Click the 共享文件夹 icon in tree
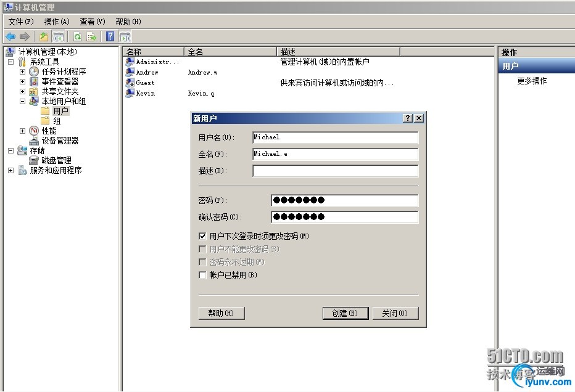575x392 pixels. pos(34,91)
